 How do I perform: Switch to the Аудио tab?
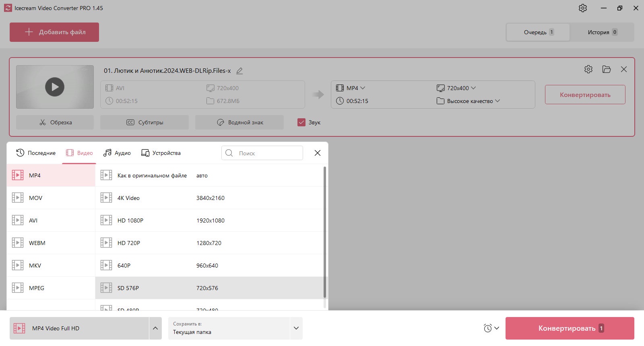tap(117, 153)
